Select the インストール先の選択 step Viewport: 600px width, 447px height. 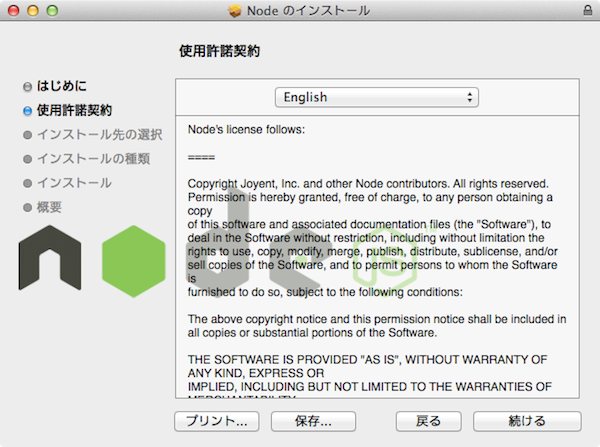point(99,134)
